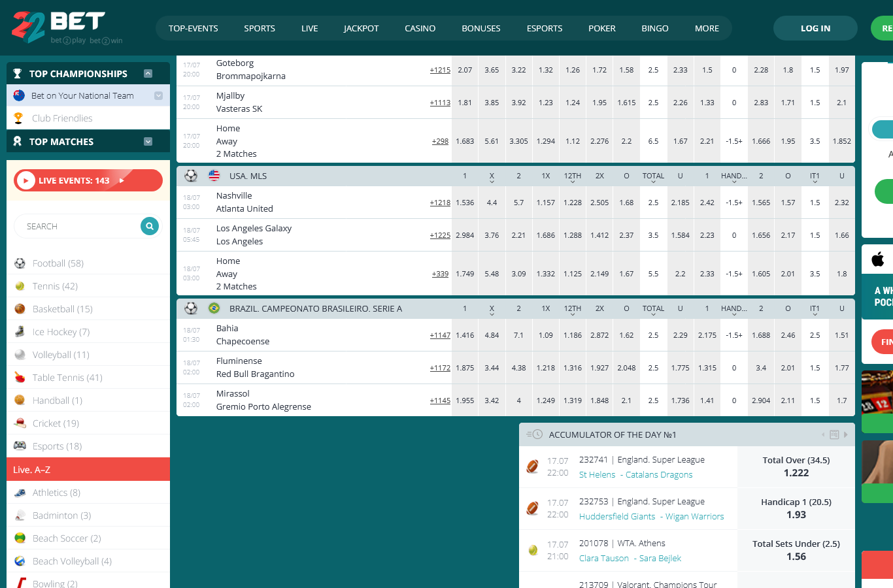Image resolution: width=893 pixels, height=588 pixels.
Task: Open the SPORTS menu
Action: click(260, 28)
